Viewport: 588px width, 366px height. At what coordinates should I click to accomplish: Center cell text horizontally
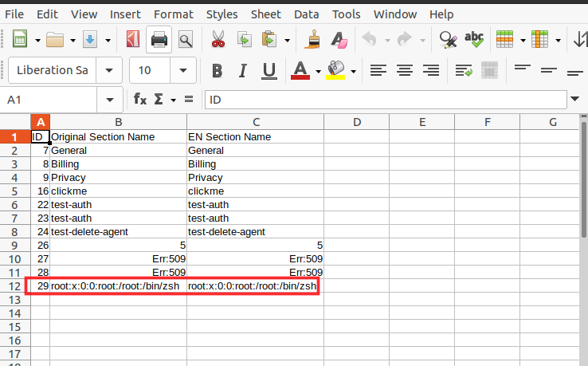[x=405, y=70]
